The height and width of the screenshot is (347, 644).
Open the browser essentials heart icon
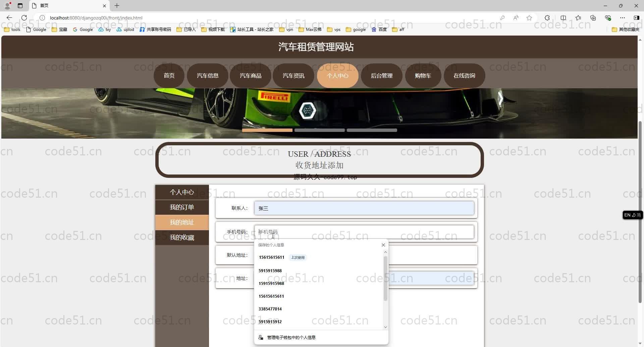coord(608,18)
